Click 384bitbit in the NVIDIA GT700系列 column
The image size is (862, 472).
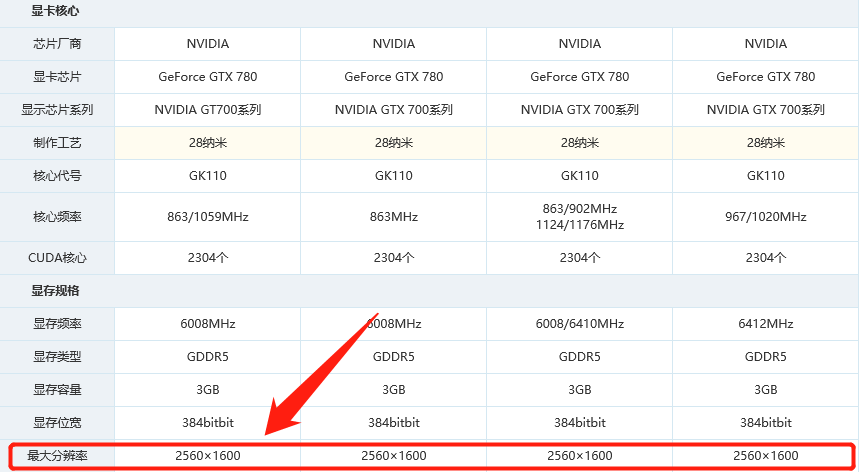point(208,423)
